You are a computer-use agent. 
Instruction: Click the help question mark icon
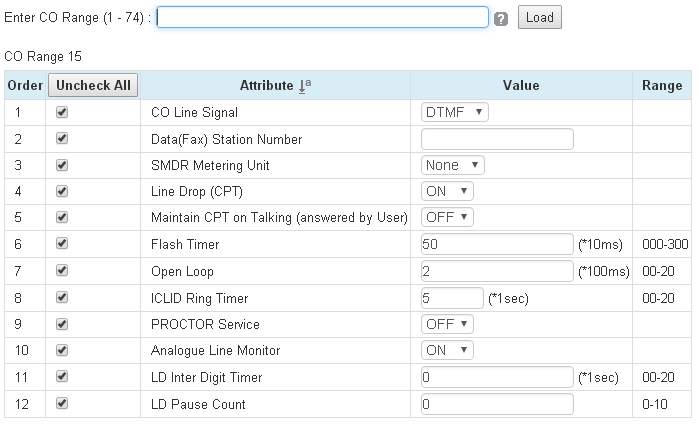point(501,19)
